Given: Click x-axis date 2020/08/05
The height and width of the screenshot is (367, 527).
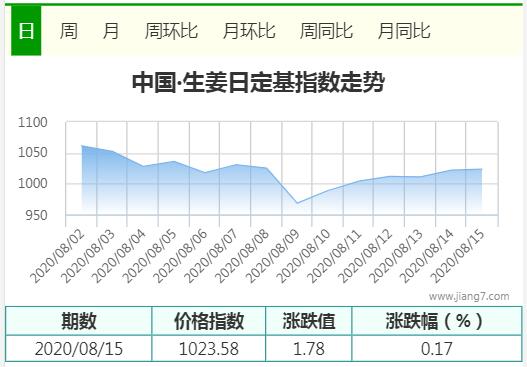Looking at the screenshot, I should (150, 257).
